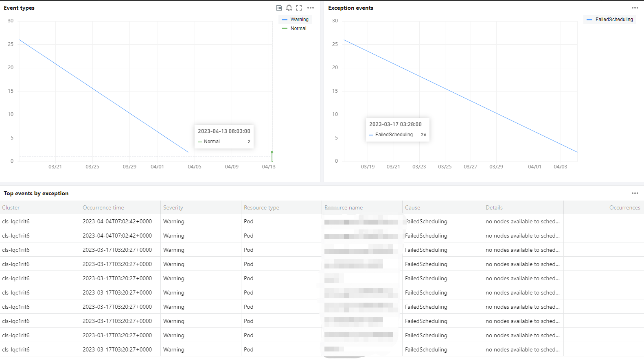Image resolution: width=644 pixels, height=360 pixels.
Task: Click the Occurrence time column header
Action: click(103, 207)
